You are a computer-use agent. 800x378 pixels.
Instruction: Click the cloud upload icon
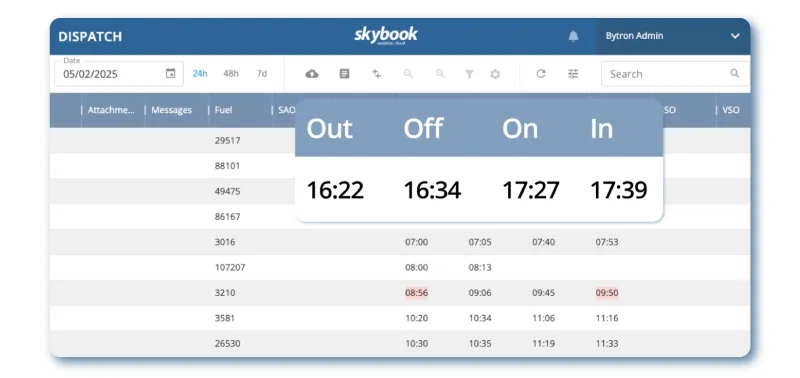click(312, 74)
